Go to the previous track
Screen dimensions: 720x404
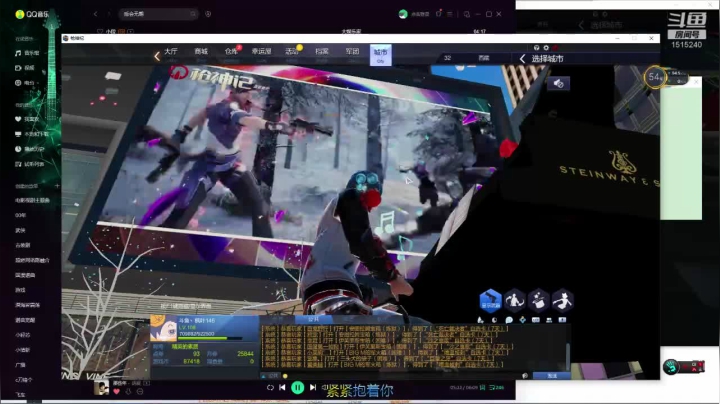[x=282, y=388]
